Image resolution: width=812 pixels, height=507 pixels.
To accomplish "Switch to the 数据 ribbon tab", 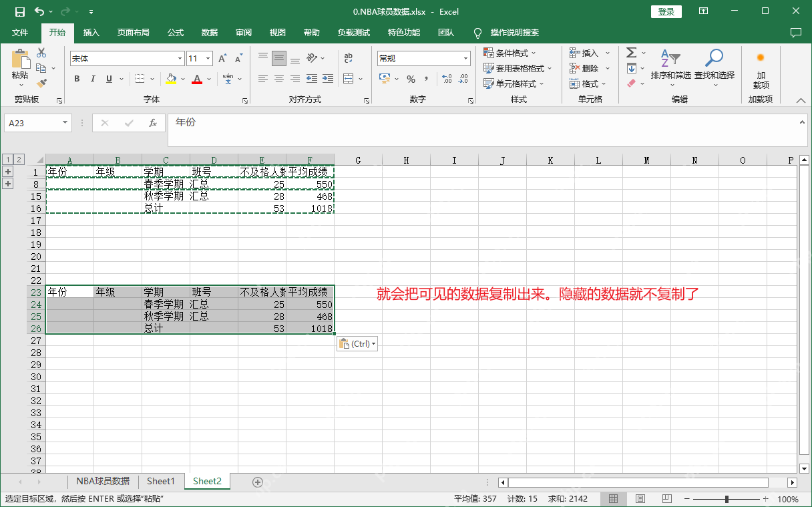I will 210,33.
